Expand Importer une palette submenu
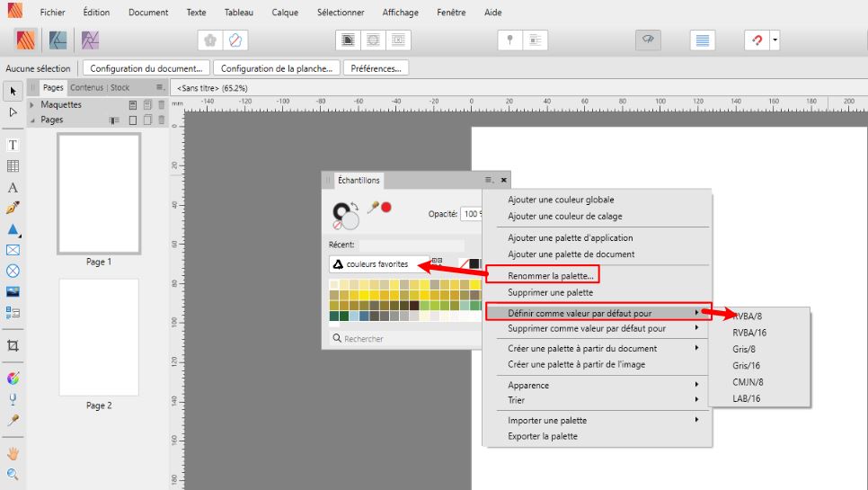This screenshot has height=490, width=868. coord(598,420)
